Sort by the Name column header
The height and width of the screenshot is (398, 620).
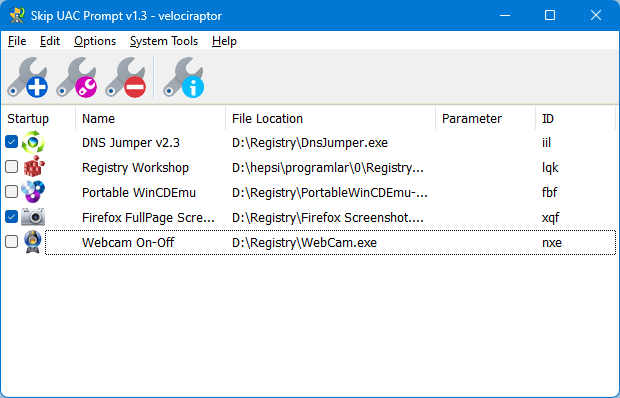click(x=150, y=118)
